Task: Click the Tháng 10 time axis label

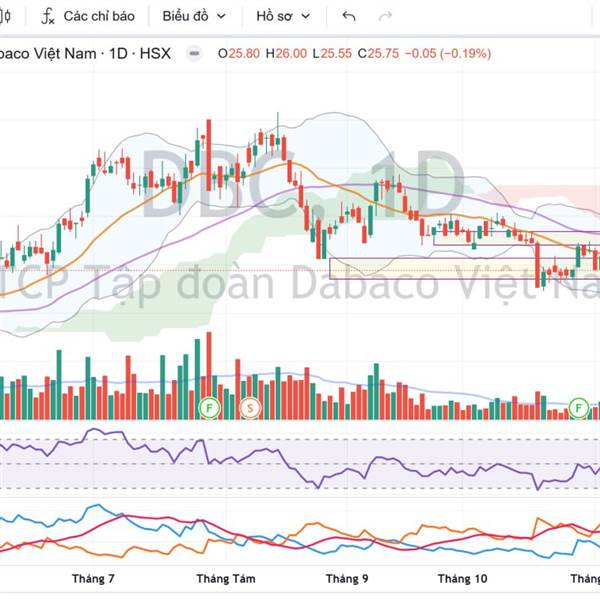Action: pos(463,579)
